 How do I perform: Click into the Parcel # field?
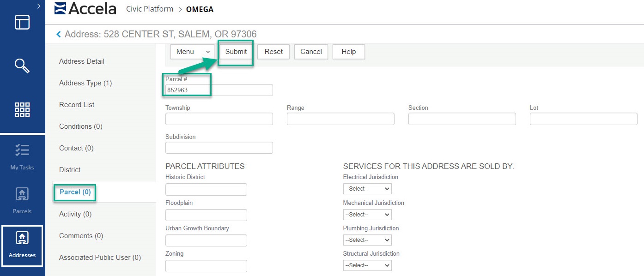219,90
